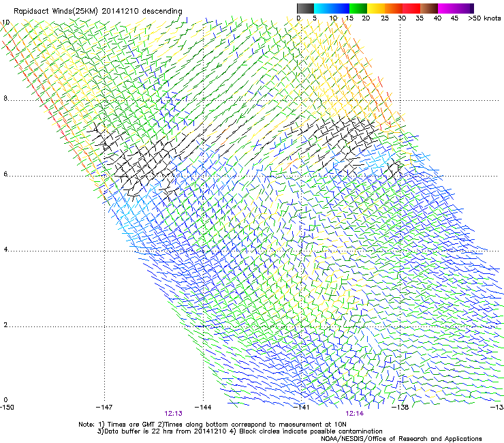Click the purple '12:14' time label

tap(355, 414)
